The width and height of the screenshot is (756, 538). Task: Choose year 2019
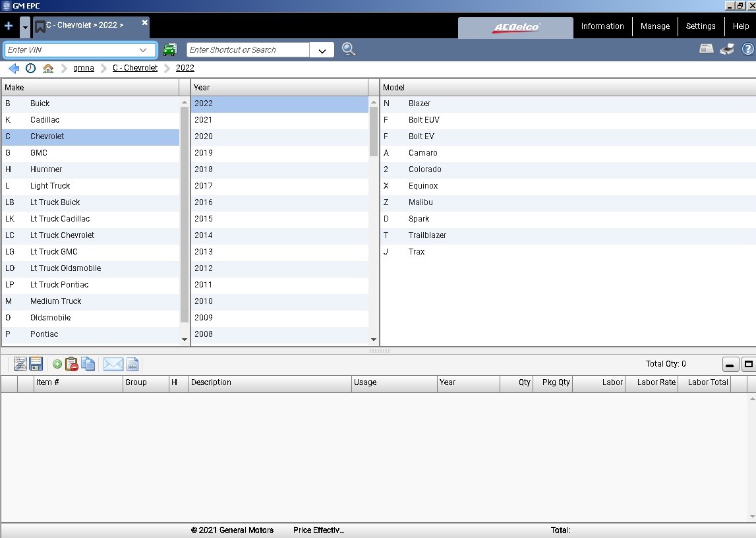[x=279, y=153]
